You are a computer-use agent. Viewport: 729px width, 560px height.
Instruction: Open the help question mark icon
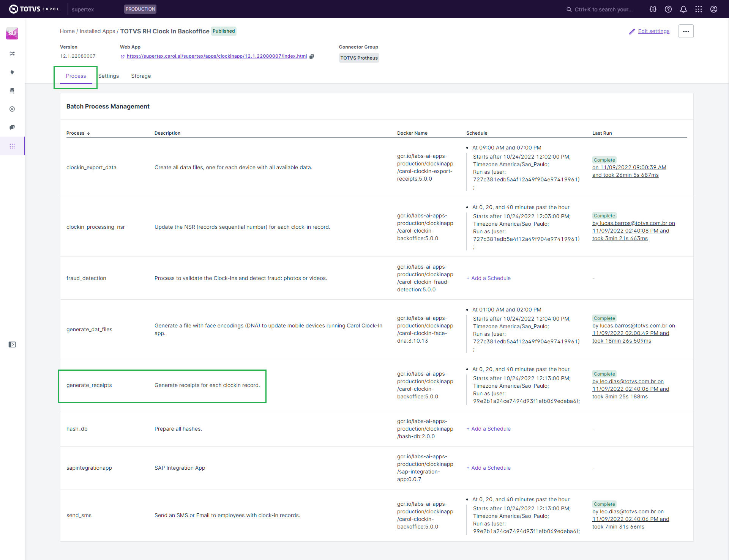pyautogui.click(x=668, y=9)
